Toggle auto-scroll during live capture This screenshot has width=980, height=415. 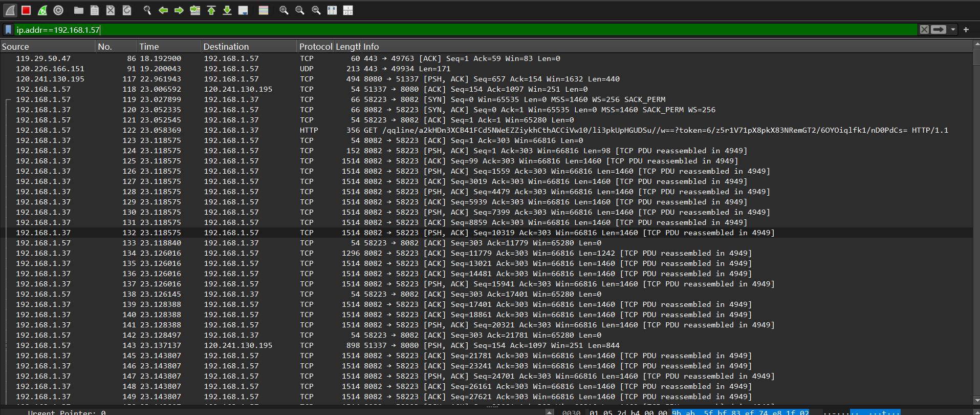(243, 10)
